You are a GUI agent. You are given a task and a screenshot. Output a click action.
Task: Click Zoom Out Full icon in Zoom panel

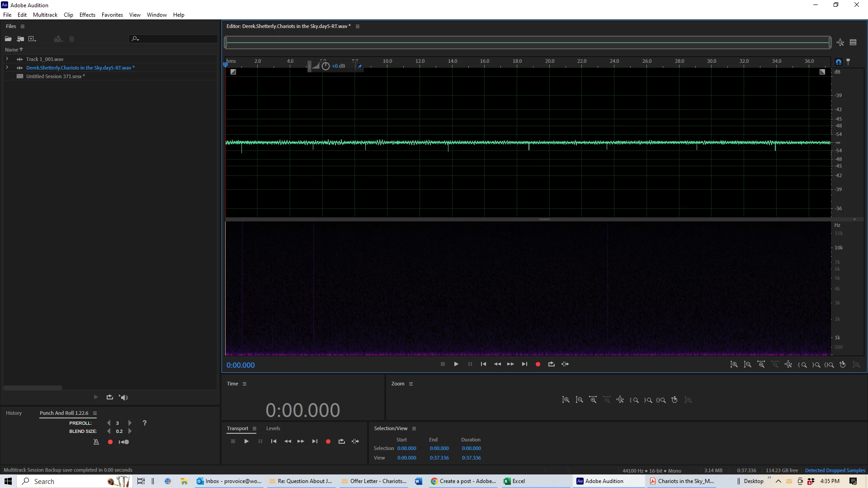click(620, 400)
